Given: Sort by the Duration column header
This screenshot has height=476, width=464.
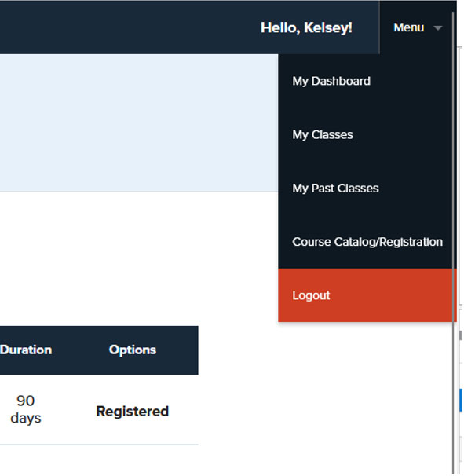Looking at the screenshot, I should pyautogui.click(x=26, y=350).
